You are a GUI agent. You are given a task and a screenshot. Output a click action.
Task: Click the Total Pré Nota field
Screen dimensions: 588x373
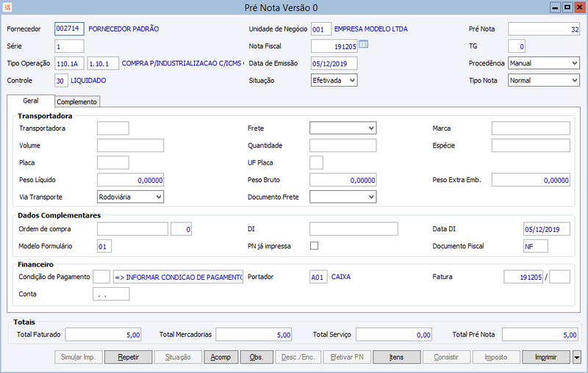[x=540, y=334]
